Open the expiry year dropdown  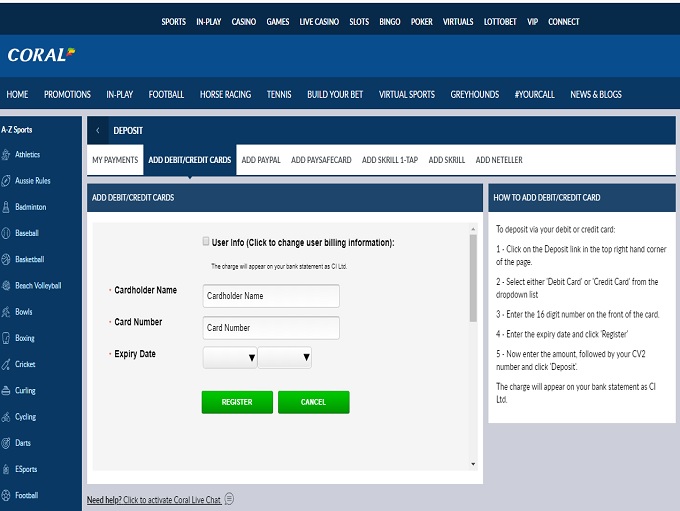pyautogui.click(x=284, y=357)
